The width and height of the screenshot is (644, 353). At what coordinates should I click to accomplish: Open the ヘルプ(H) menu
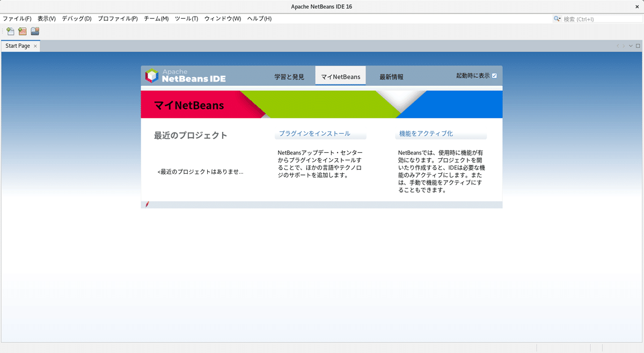click(259, 19)
